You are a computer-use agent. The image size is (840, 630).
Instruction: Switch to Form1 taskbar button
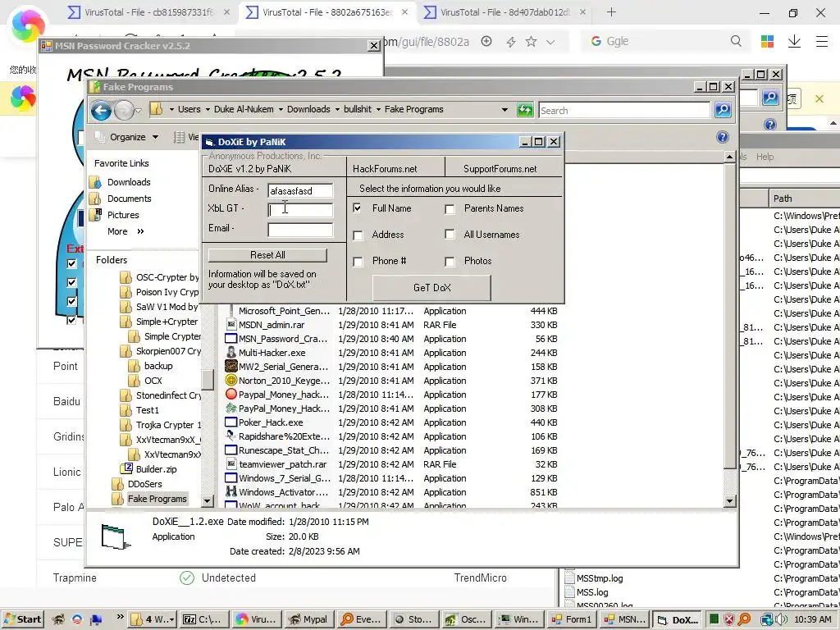point(572,619)
